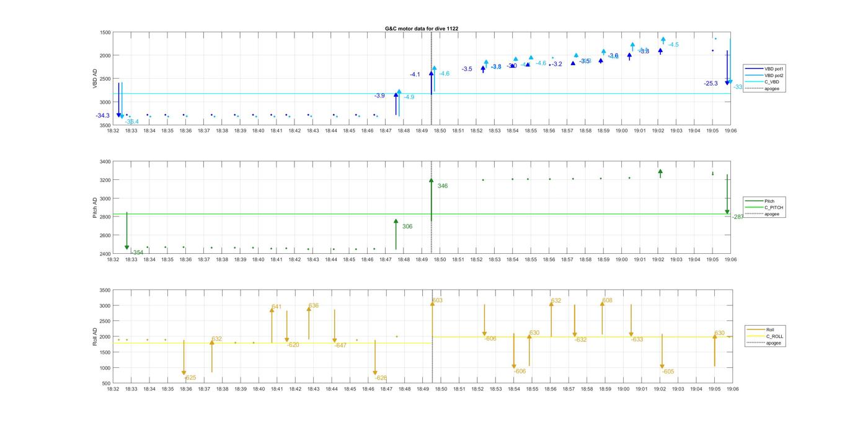Screen dimensions: 868x430
Task: Select the "VBD pot2" legend entry
Action: click(764, 75)
